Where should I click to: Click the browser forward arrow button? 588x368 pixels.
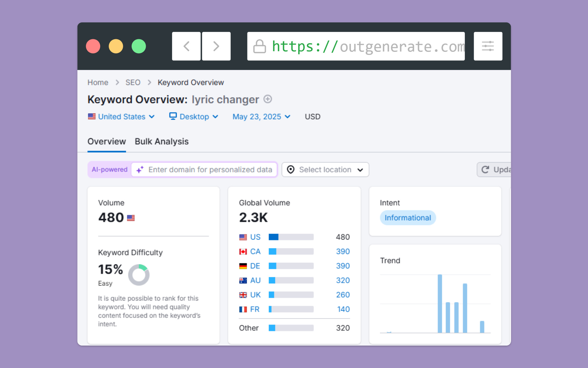(216, 46)
